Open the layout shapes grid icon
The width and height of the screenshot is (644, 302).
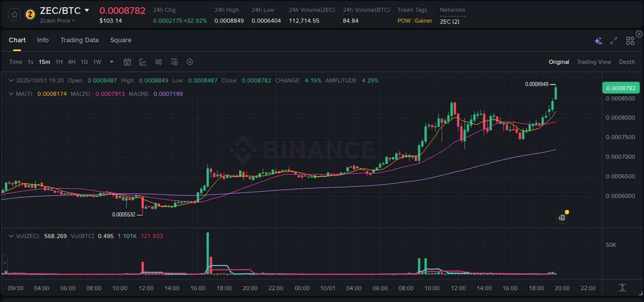click(x=630, y=40)
